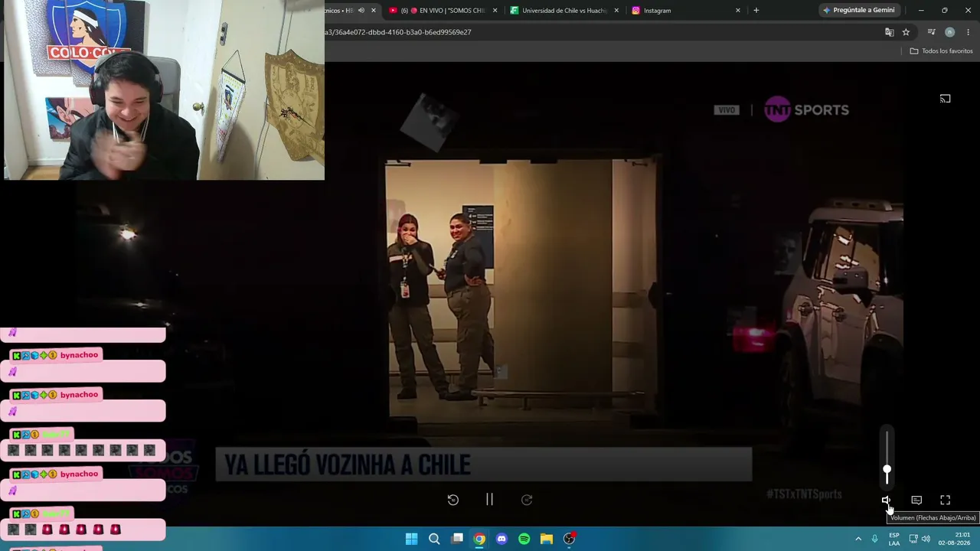
Task: Cast the video to another device
Action: 946,99
